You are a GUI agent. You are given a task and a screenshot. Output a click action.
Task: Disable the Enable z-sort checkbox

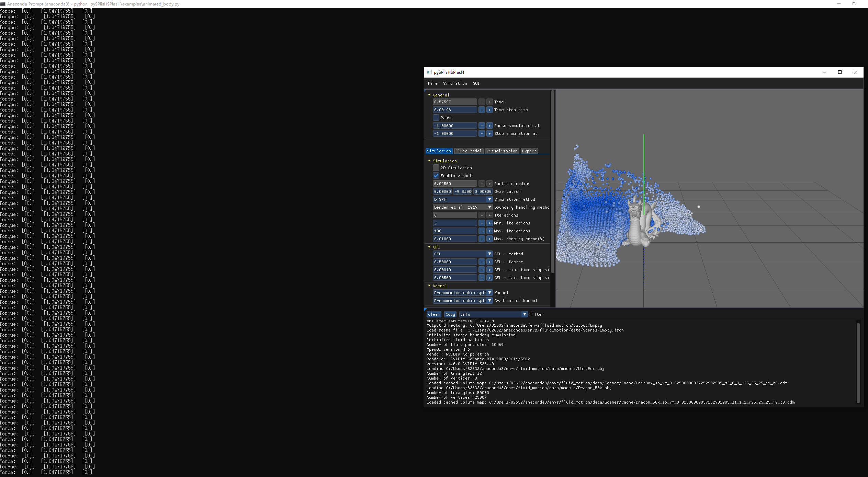coord(436,175)
